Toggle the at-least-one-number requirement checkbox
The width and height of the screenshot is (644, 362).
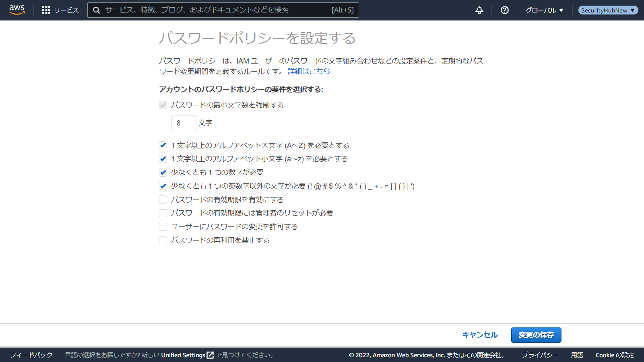(x=163, y=173)
